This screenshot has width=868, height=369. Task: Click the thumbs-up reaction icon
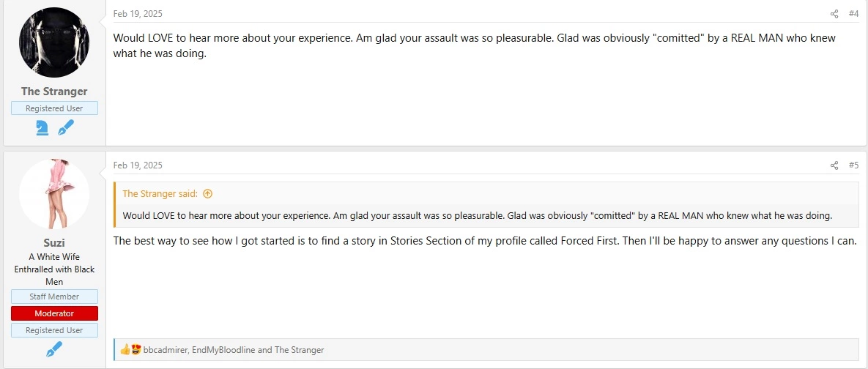(x=125, y=350)
